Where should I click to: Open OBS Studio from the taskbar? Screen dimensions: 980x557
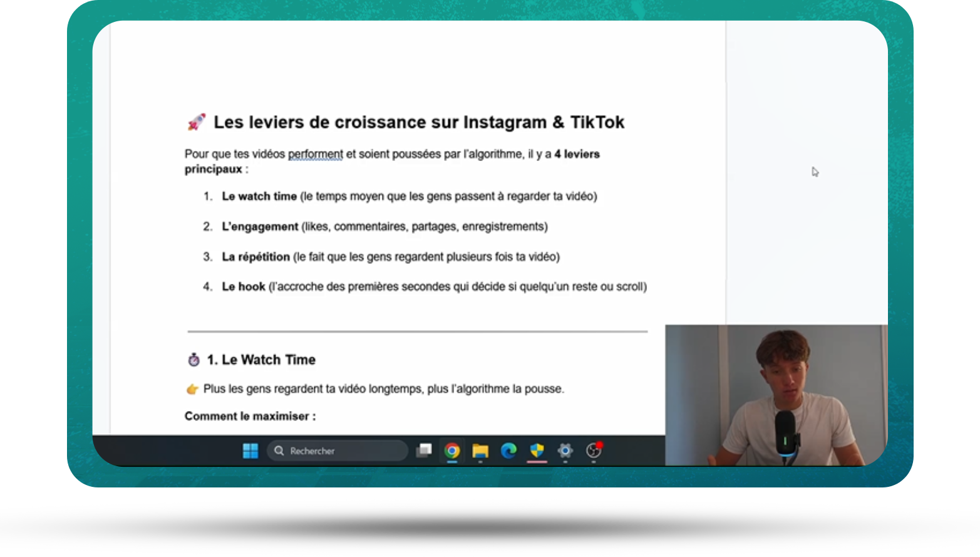[x=594, y=450]
